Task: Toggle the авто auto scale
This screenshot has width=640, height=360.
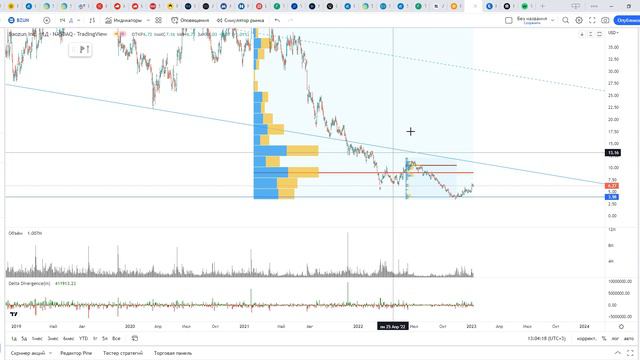Action: (629, 338)
